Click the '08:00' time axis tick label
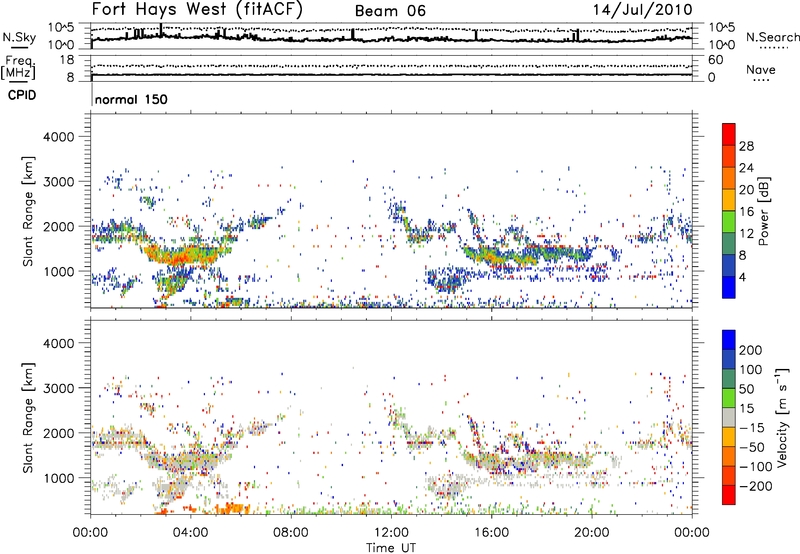800x554 pixels. (291, 533)
